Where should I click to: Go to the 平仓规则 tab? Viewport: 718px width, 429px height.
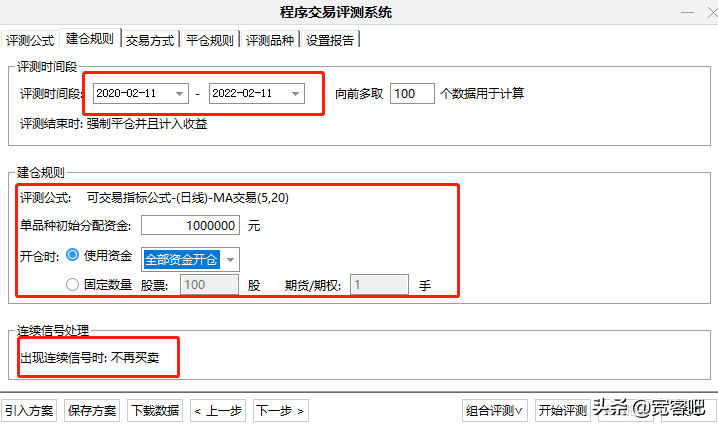pos(210,41)
